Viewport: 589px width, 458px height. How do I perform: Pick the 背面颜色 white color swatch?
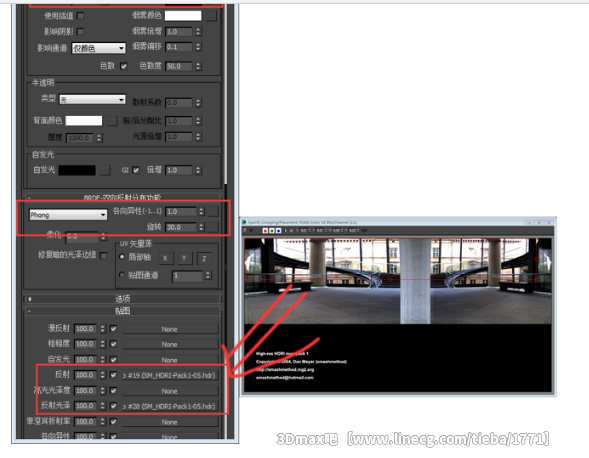pos(84,121)
